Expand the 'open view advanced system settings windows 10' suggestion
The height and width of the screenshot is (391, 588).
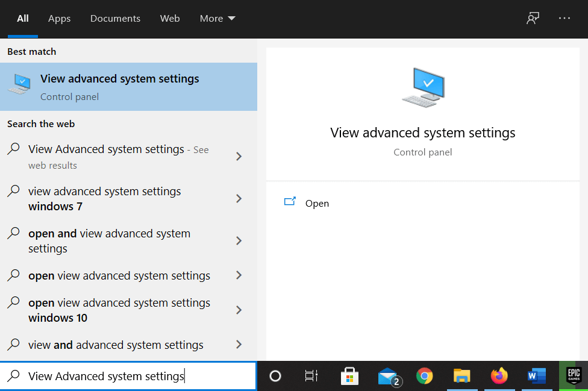tap(239, 310)
